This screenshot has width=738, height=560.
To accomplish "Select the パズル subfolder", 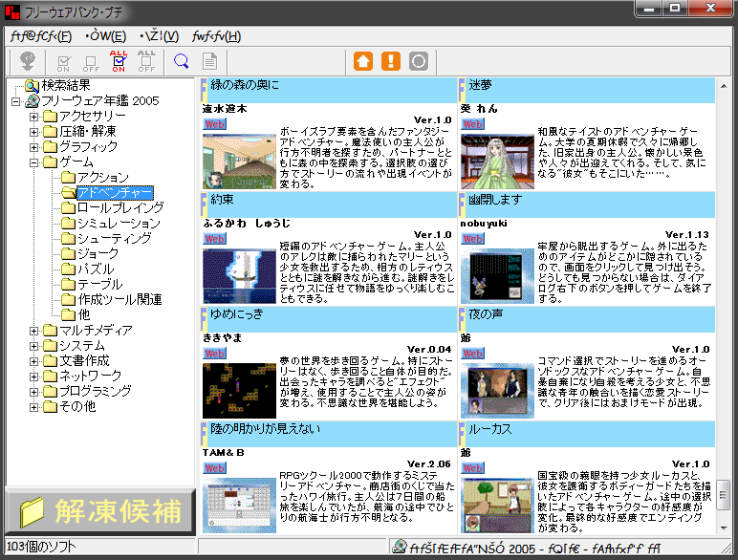I will pos(96,269).
